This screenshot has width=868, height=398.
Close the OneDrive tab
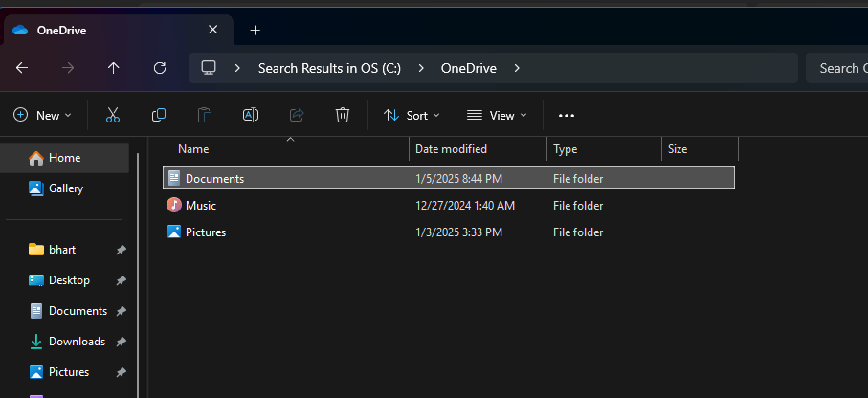click(x=212, y=30)
